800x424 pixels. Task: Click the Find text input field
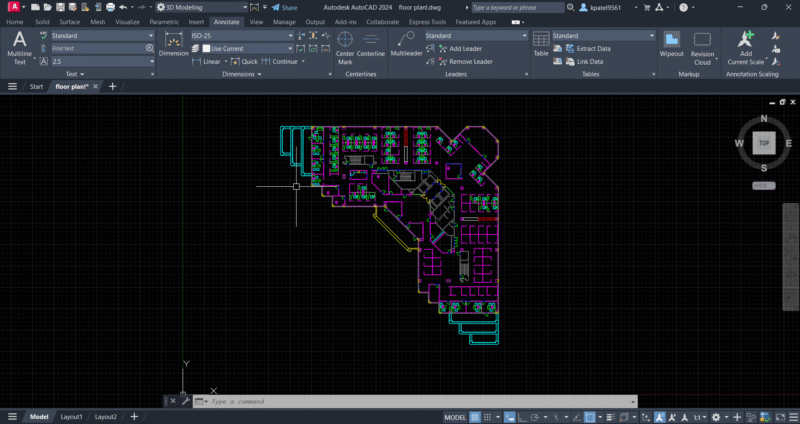pos(97,48)
